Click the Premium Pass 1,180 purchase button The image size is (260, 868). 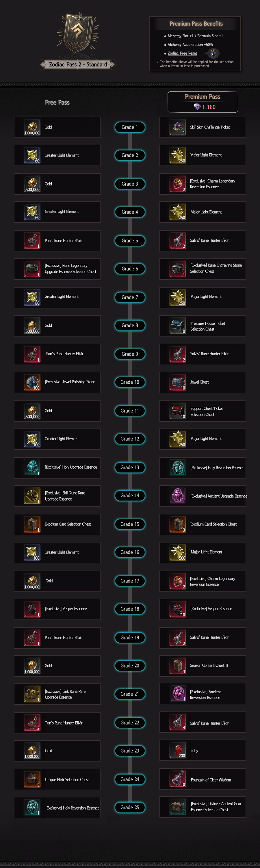(x=203, y=102)
